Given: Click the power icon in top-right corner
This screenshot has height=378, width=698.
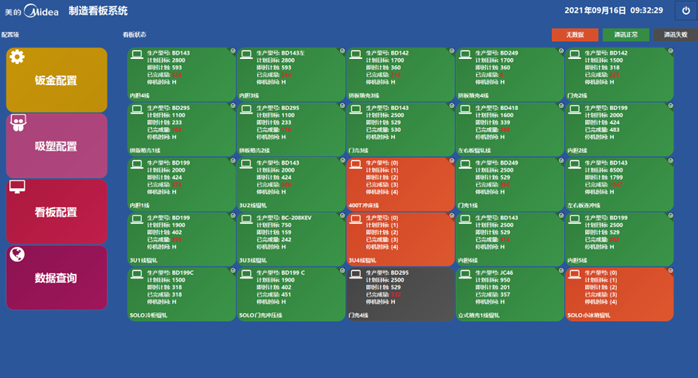Looking at the screenshot, I should 686,11.
